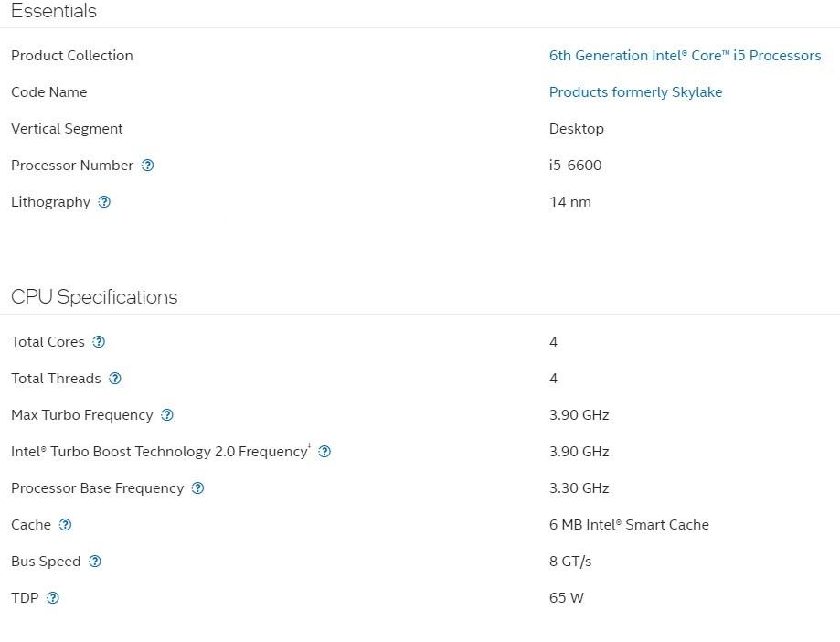The image size is (840, 642).
Task: Click the 8 GT/s bus speed value
Action: tap(570, 562)
